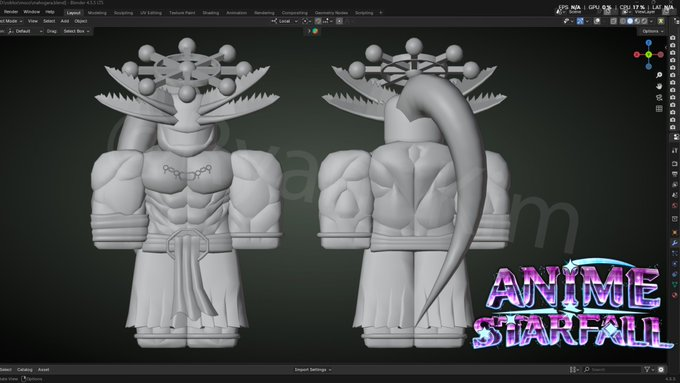
Task: Switch to the Sculpting workspace tab
Action: [x=123, y=13]
